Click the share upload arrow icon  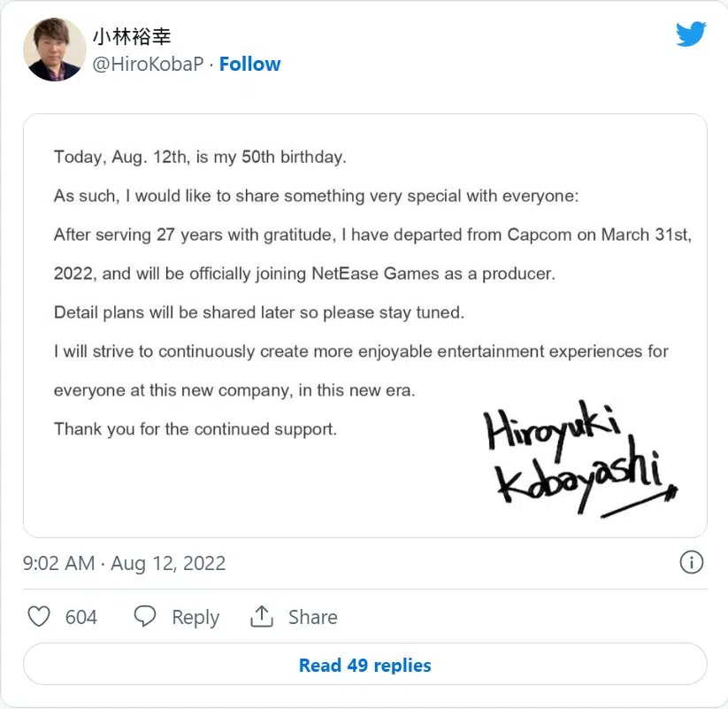pyautogui.click(x=262, y=617)
